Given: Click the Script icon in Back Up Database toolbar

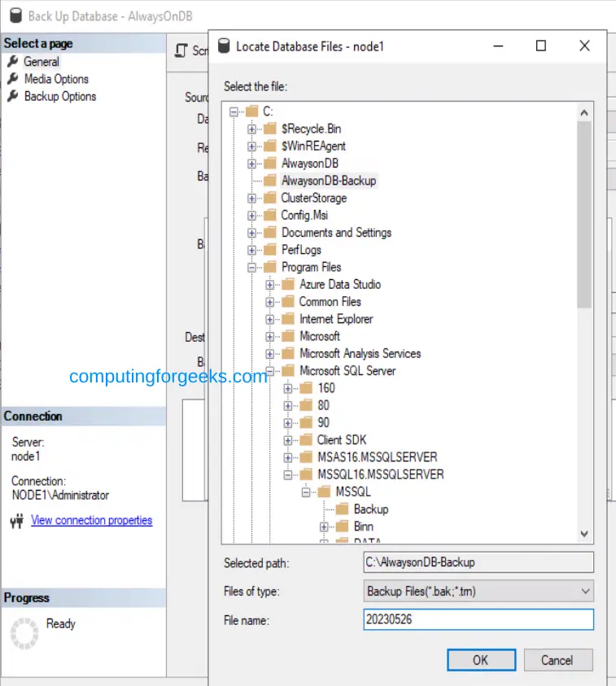Looking at the screenshot, I should [181, 50].
